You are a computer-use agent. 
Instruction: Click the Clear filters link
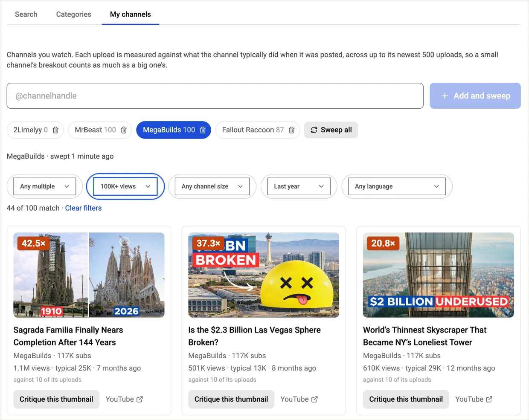point(83,208)
